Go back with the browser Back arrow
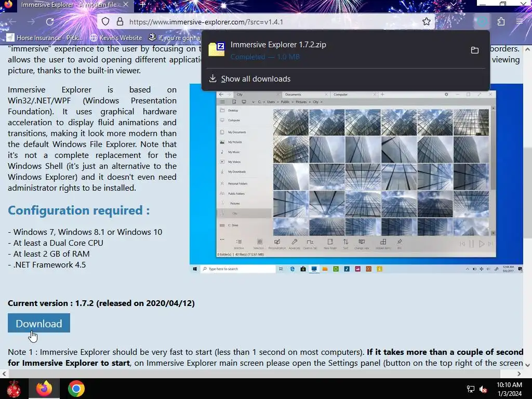This screenshot has height=399, width=532. pyautogui.click(x=12, y=22)
